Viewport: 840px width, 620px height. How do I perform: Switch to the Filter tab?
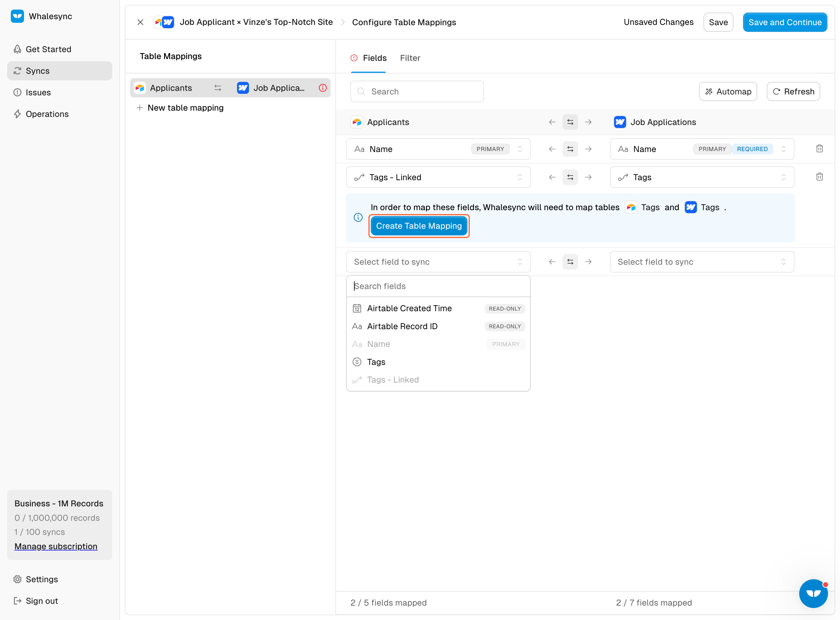(x=410, y=58)
